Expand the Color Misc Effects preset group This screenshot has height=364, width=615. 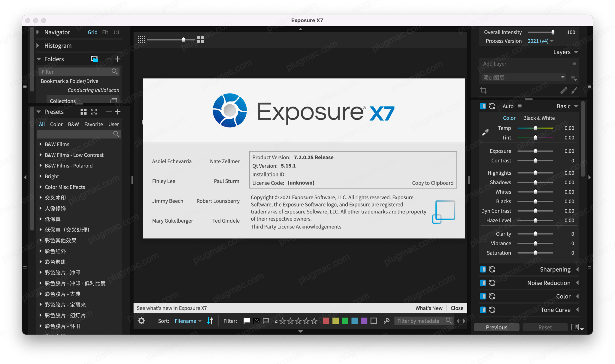pos(40,187)
